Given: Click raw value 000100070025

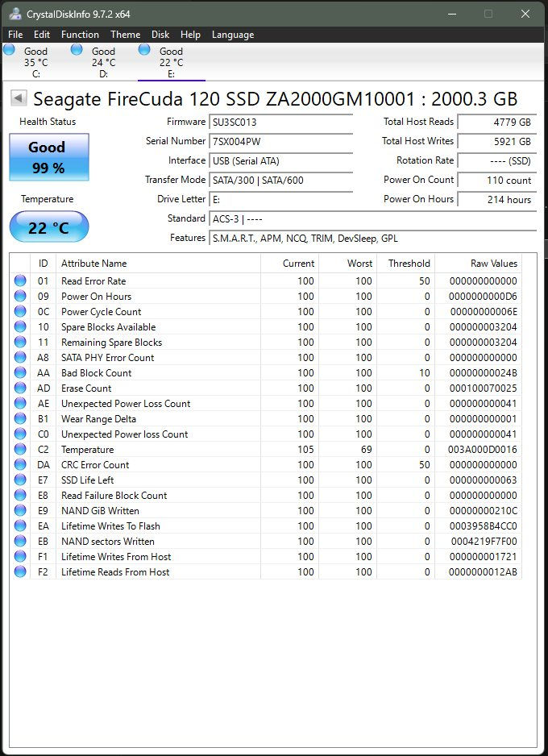Looking at the screenshot, I should pyautogui.click(x=483, y=388).
